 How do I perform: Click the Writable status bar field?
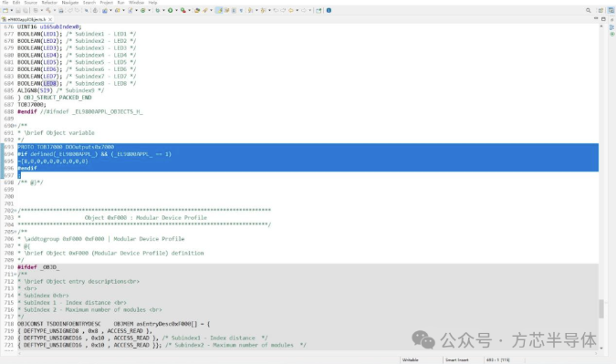(x=411, y=359)
